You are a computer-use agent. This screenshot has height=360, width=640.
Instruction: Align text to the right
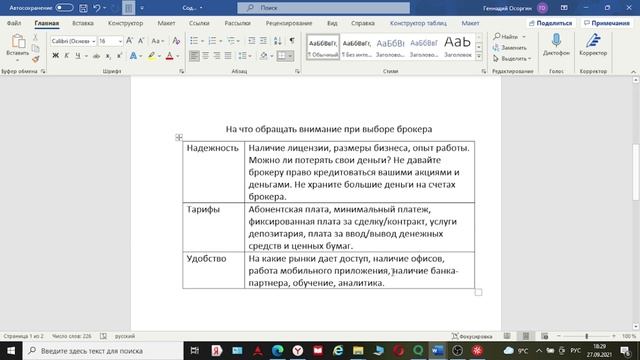click(x=217, y=56)
